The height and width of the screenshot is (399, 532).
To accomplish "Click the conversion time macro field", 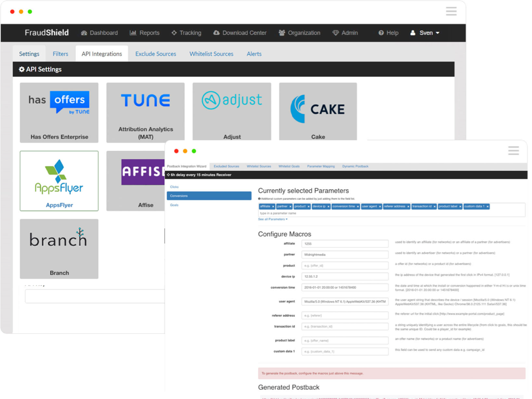I will (345, 288).
